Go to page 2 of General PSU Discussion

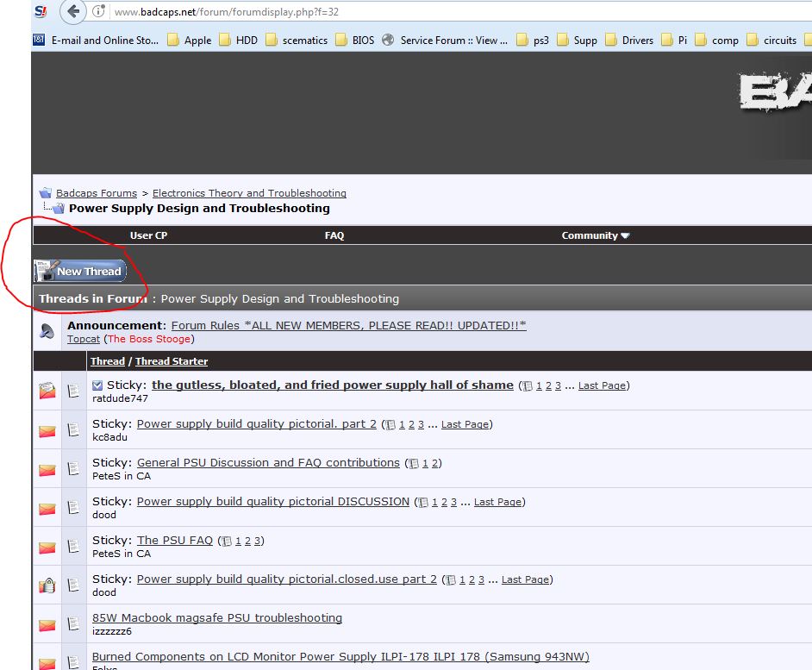point(435,463)
